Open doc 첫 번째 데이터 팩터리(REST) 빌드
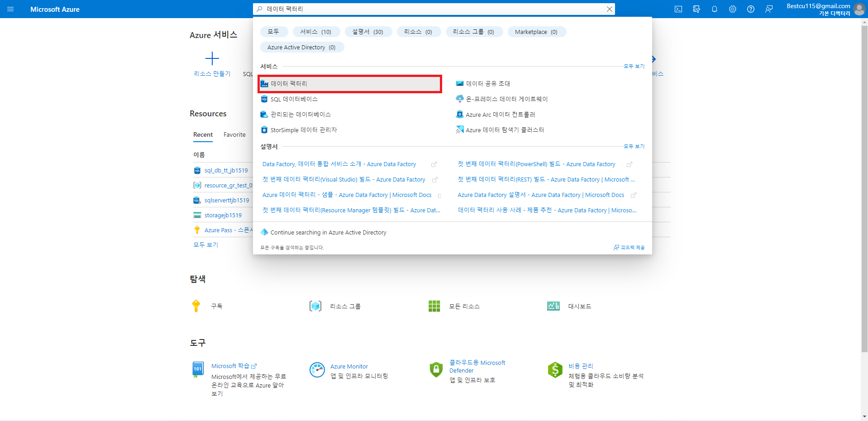 (546, 180)
